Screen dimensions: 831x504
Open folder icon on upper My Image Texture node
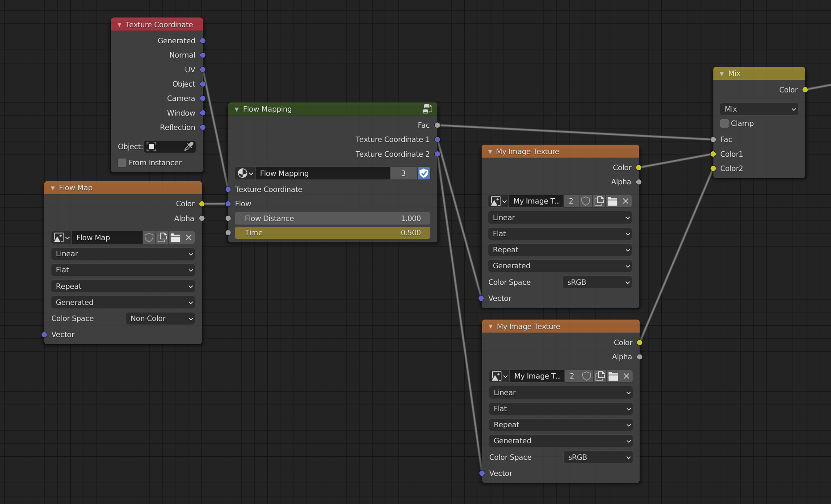[612, 201]
